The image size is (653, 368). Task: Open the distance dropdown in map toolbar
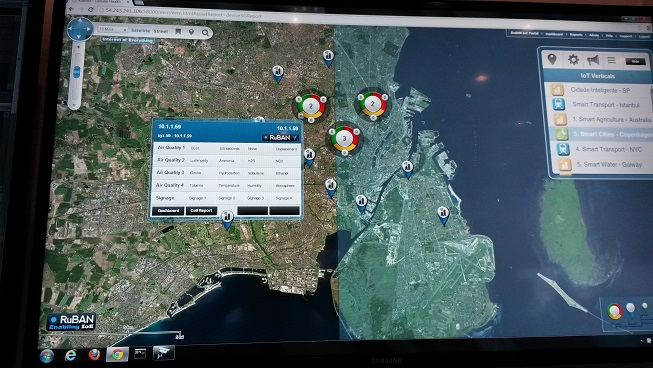point(112,30)
